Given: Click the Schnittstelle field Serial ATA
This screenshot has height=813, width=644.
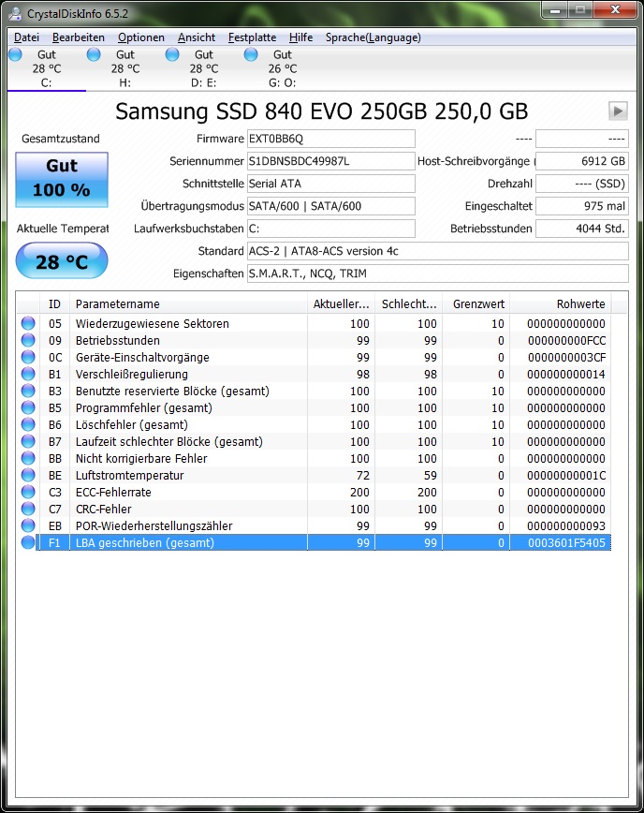Looking at the screenshot, I should click(x=331, y=184).
